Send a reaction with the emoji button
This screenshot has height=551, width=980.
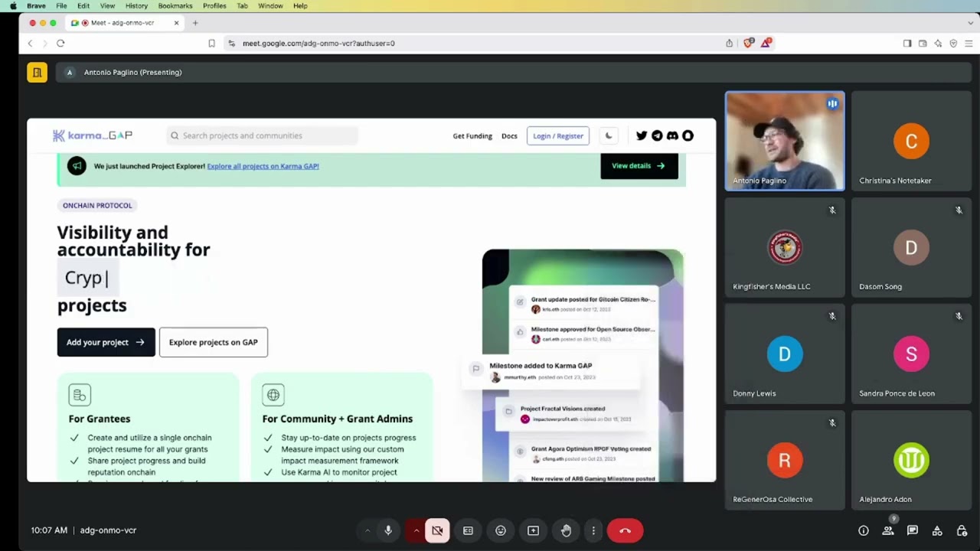[x=501, y=530]
